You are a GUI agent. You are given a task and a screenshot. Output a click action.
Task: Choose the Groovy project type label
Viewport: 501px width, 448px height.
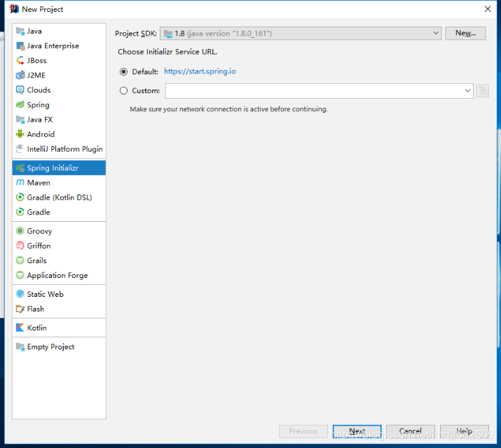coord(40,231)
